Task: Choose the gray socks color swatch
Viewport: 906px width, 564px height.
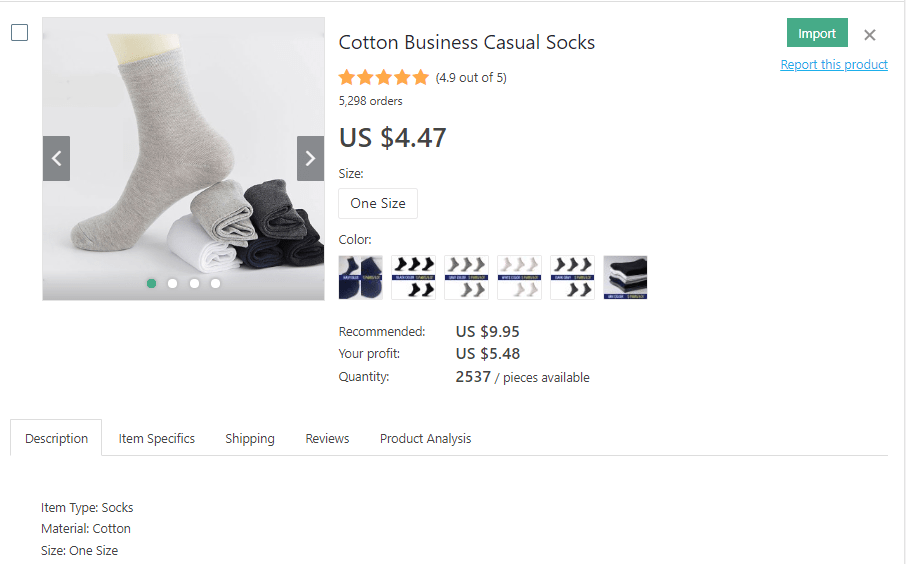Action: [x=466, y=277]
